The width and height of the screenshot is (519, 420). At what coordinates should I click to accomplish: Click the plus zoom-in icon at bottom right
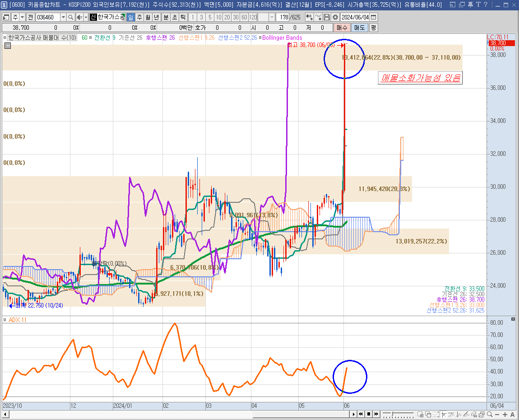coord(505,415)
